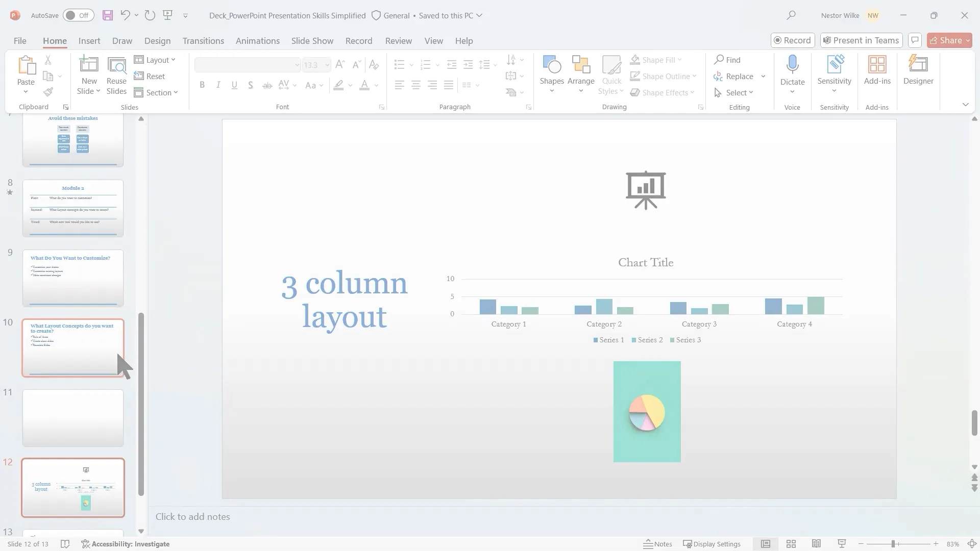The width and height of the screenshot is (980, 551).
Task: Center align the text
Action: [x=416, y=85]
